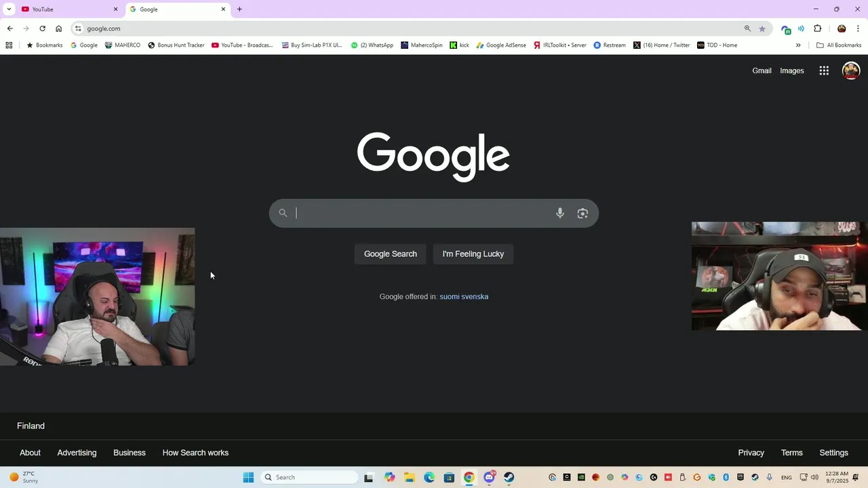
Task: Open the All Bookmarks folder
Action: tap(839, 45)
